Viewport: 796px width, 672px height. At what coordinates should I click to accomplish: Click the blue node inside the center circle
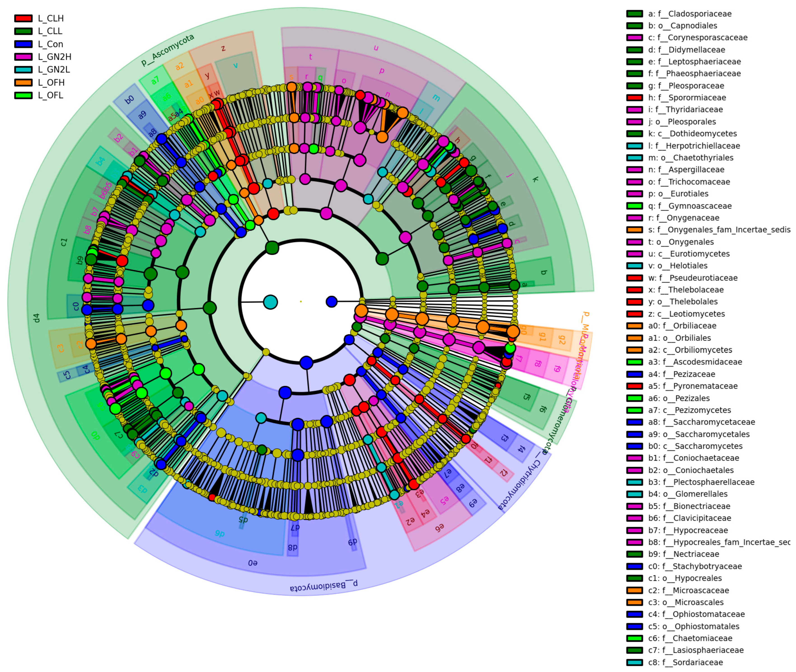tap(332, 302)
